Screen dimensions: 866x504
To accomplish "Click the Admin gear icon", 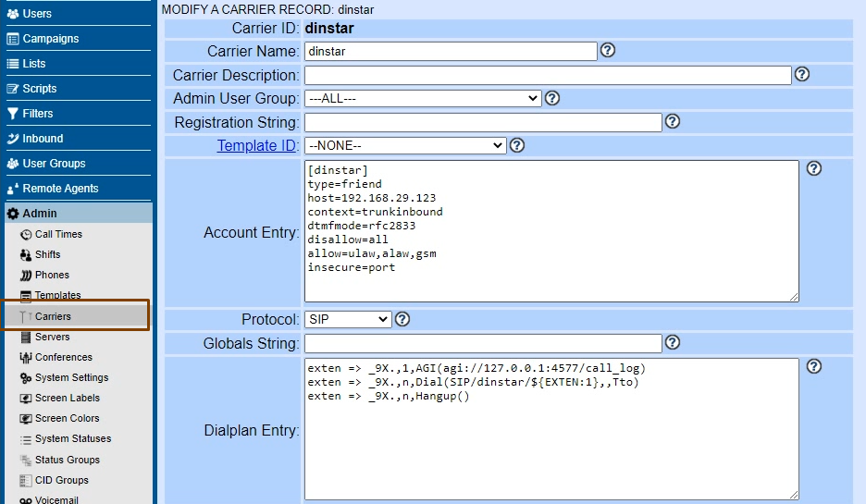I will point(13,214).
